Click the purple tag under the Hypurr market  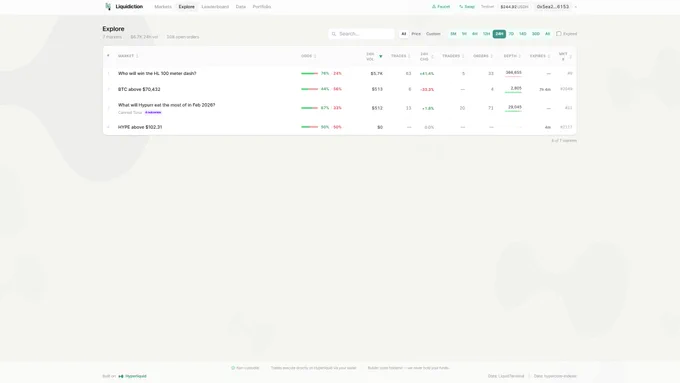click(x=153, y=112)
